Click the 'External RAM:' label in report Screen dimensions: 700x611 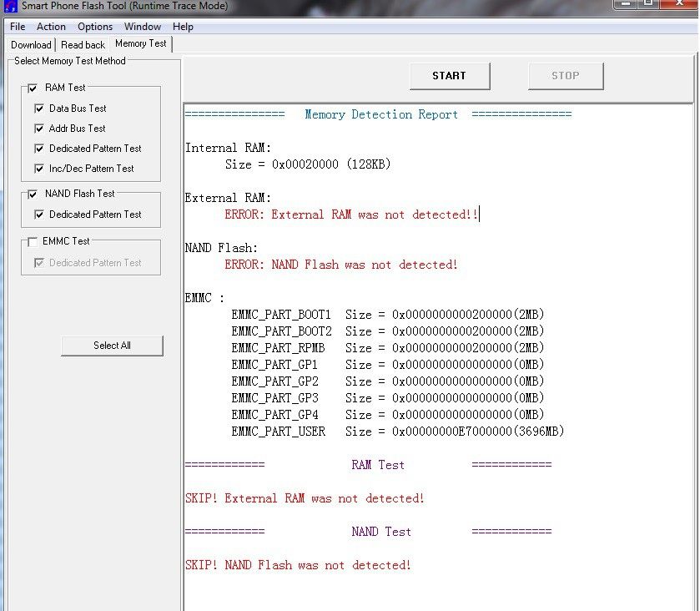click(228, 198)
